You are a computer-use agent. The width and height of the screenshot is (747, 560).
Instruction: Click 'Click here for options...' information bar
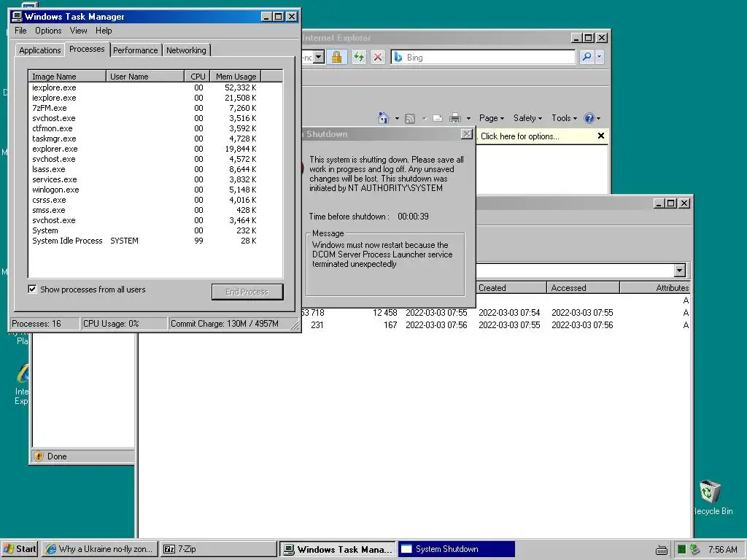519,136
